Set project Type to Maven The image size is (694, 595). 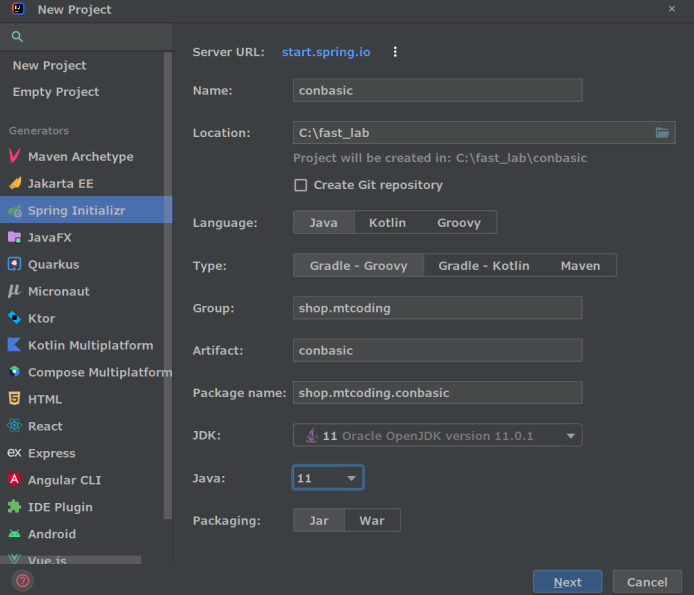click(x=580, y=266)
